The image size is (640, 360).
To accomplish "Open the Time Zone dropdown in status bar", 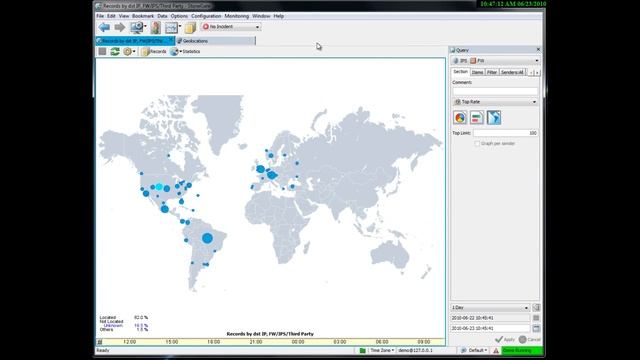I will click(382, 350).
